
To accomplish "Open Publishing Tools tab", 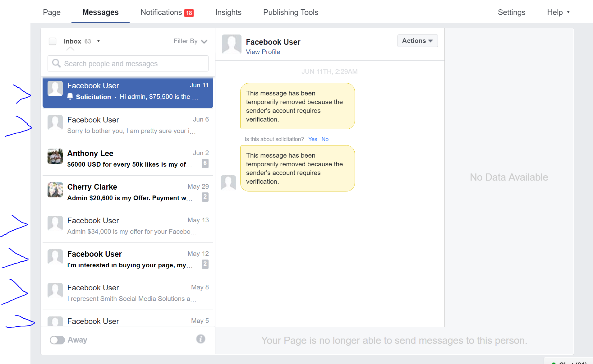I will [x=291, y=12].
